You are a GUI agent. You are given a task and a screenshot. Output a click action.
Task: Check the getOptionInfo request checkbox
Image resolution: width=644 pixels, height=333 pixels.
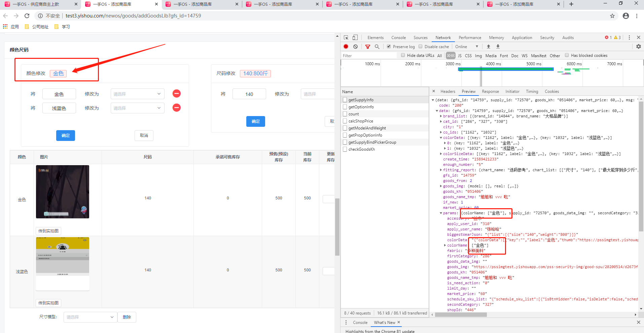(345, 107)
